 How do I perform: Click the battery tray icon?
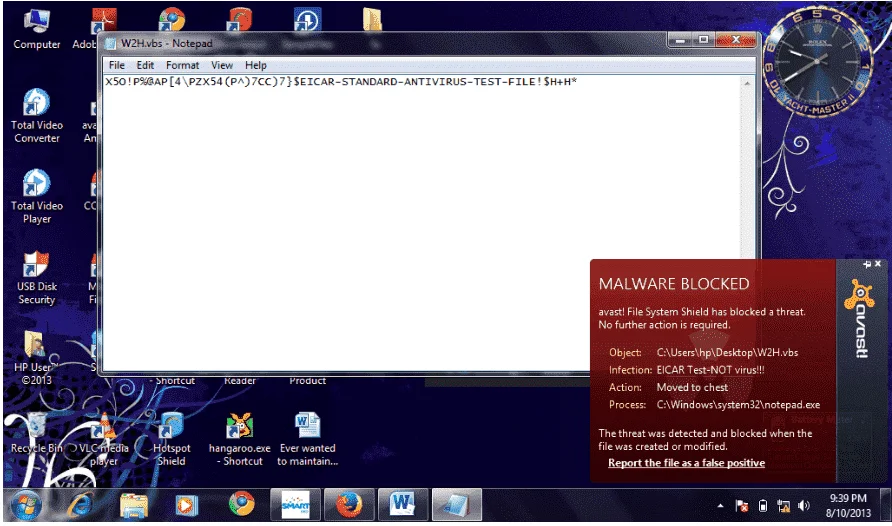(763, 506)
